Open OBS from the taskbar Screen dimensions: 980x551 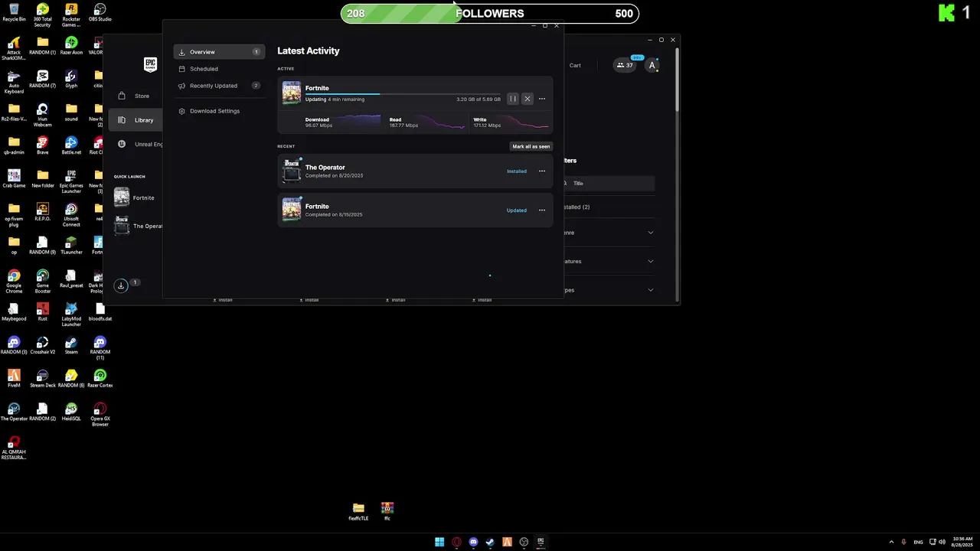(524, 542)
